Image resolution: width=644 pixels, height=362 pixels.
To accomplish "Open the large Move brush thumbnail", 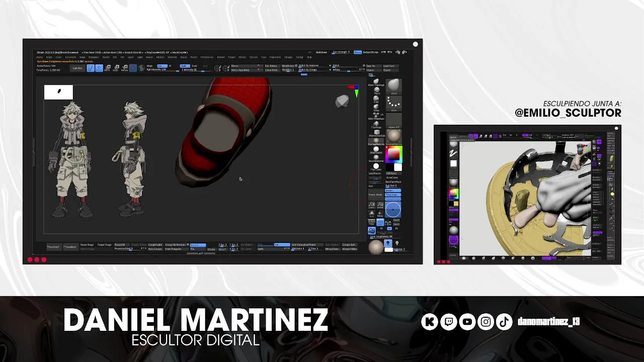I will pyautogui.click(x=394, y=86).
